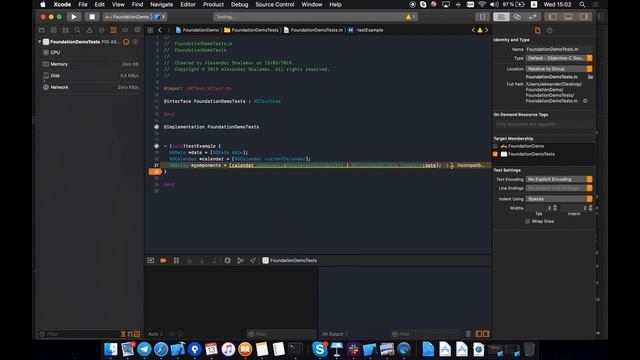Go back with jump bar back arrow
Screen dimensions: 640x360
160,30
